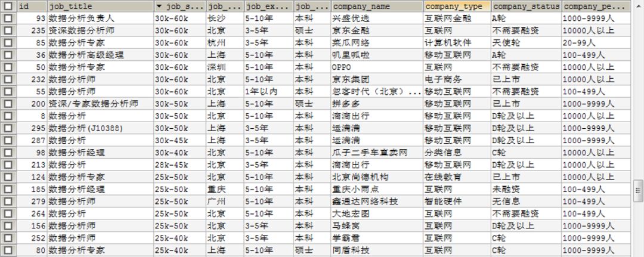Click the company type cell 分类信息
The width and height of the screenshot is (644, 257).
click(x=457, y=153)
